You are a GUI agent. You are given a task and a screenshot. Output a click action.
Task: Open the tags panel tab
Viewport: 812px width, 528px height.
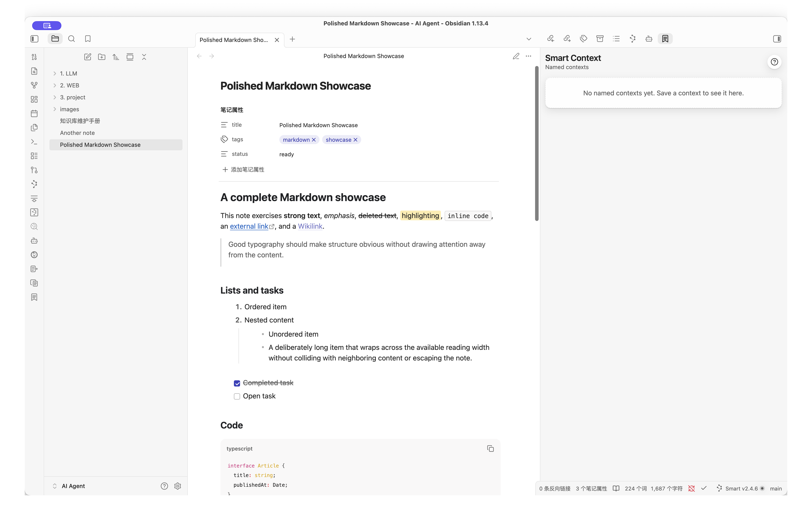pos(583,39)
